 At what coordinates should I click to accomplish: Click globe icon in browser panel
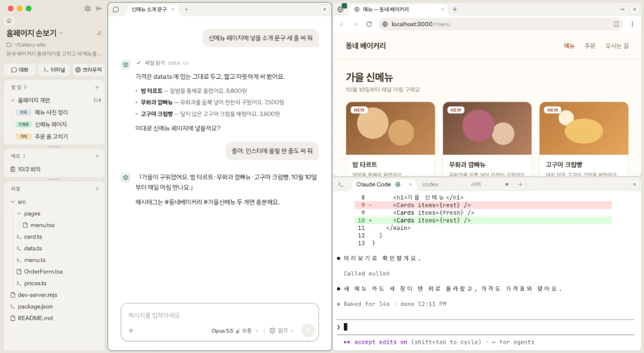(340, 9)
